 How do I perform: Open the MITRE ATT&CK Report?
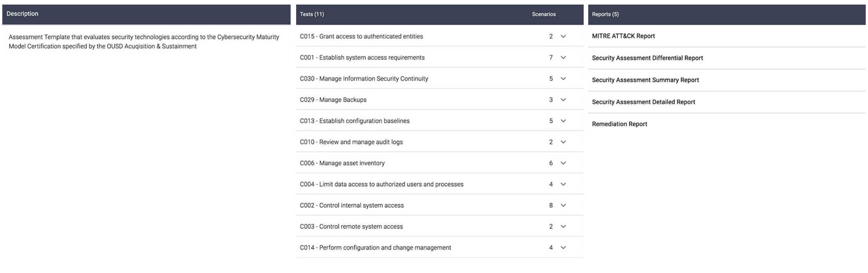point(623,36)
